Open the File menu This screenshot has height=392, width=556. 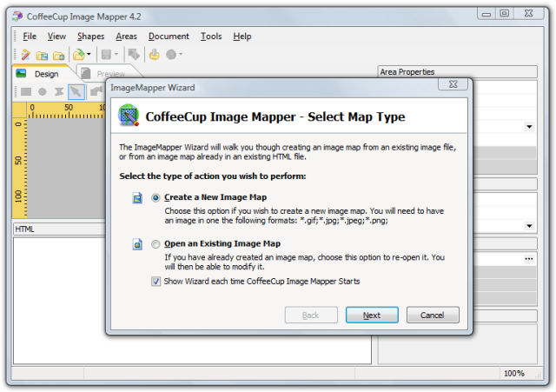point(30,37)
